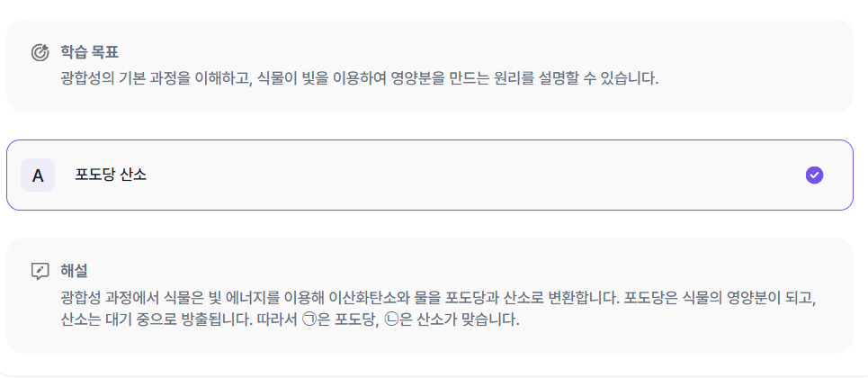Click the letter A option badge
The image size is (868, 378).
click(x=38, y=175)
